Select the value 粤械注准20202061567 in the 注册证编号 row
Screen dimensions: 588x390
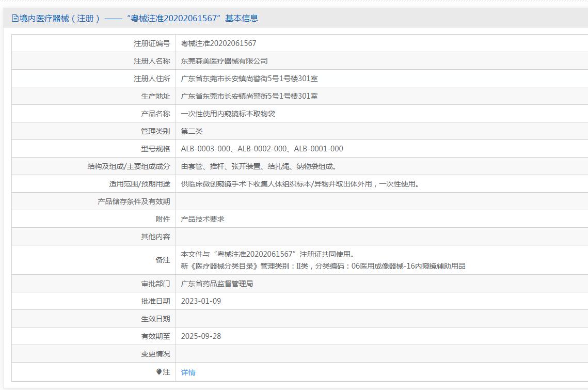[218, 43]
